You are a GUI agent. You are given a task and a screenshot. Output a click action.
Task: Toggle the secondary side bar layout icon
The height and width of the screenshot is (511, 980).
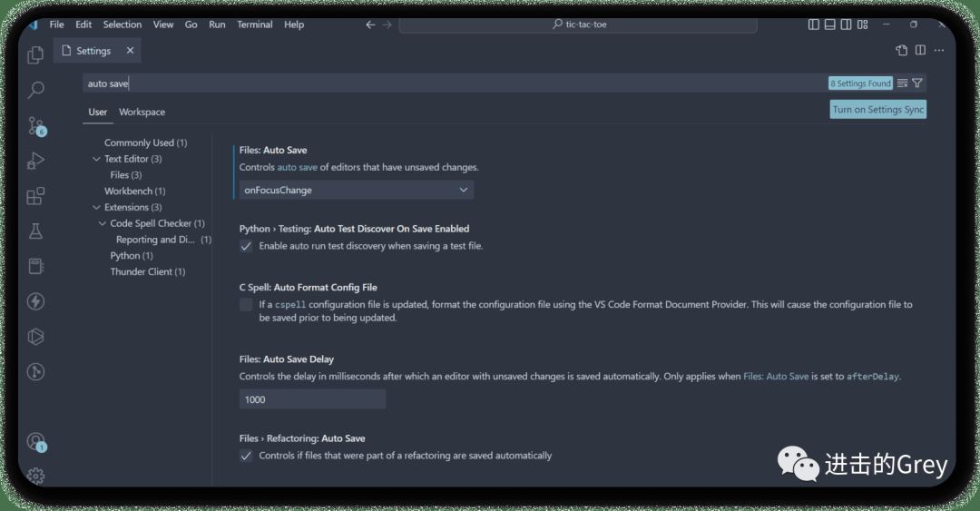847,25
